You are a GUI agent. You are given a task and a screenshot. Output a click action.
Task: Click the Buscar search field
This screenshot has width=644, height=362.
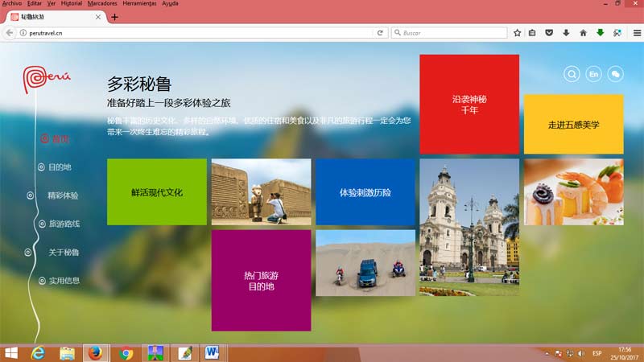point(450,33)
